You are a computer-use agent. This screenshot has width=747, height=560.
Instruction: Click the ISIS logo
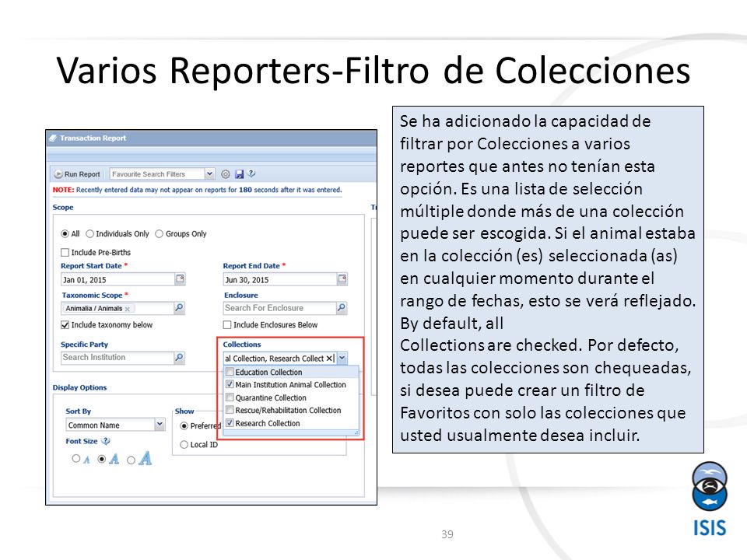(x=710, y=499)
